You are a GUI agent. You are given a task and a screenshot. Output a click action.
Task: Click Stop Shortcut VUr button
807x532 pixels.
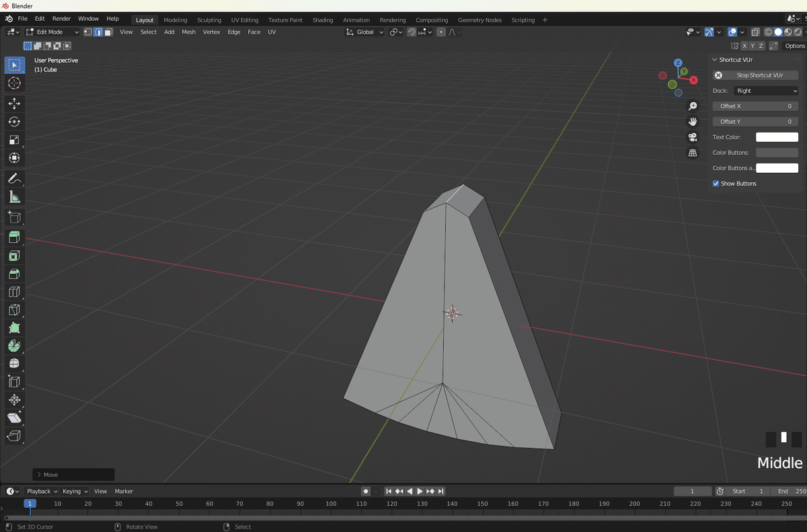click(x=756, y=75)
